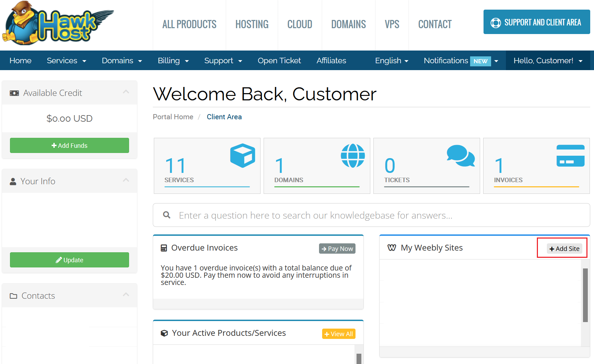
Task: Select Open Ticket from the menu bar
Action: point(279,60)
